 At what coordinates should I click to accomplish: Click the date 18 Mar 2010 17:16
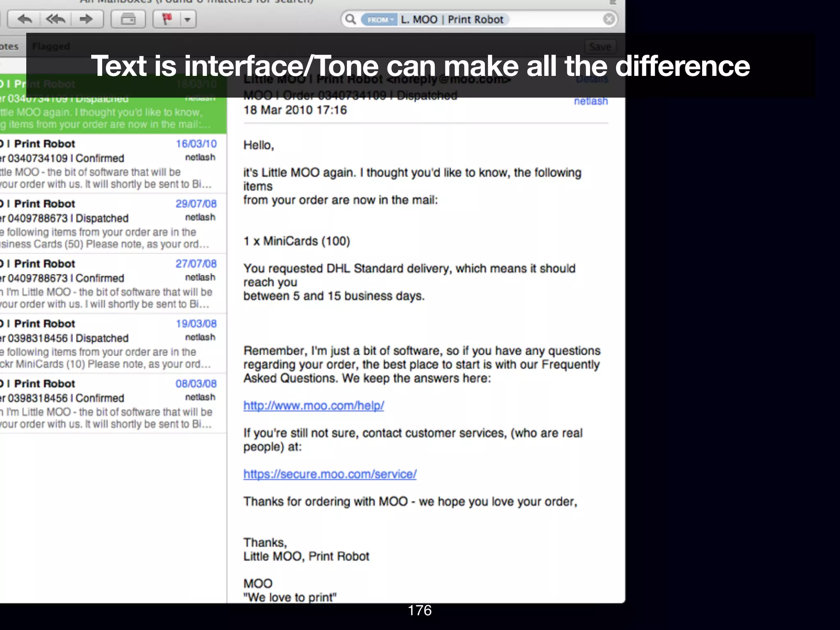tap(295, 110)
